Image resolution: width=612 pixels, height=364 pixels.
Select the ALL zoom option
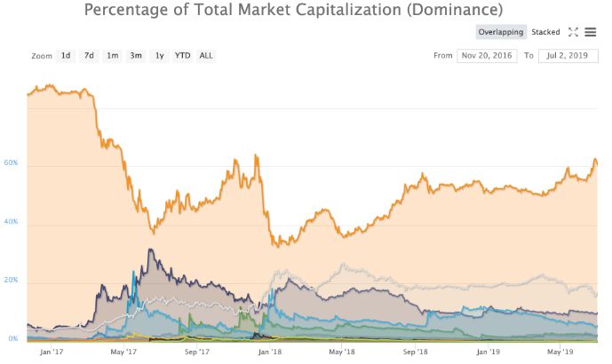(206, 56)
